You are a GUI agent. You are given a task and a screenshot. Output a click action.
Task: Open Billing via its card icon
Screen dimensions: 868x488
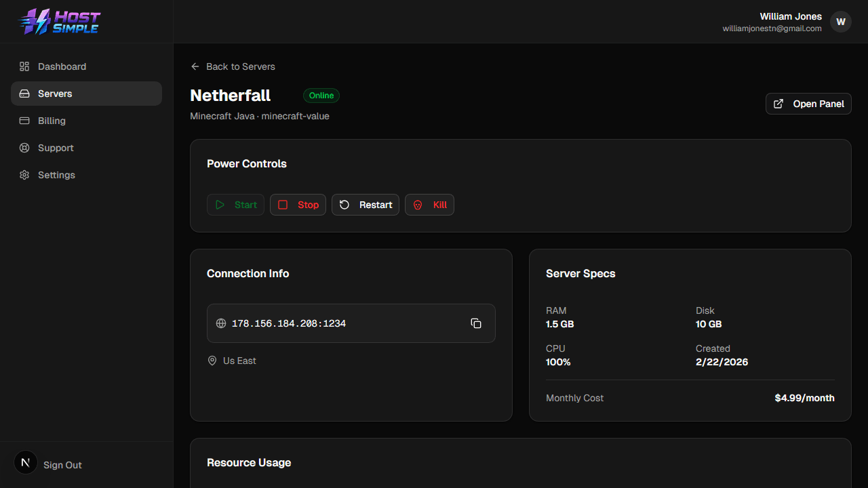[x=24, y=121]
